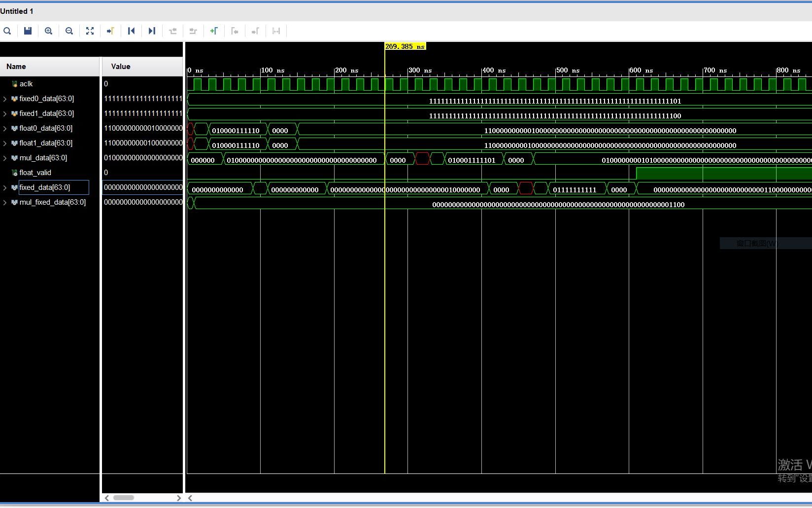Apply Zoom Fit to the waveform
Screen dimensions: 812x508
pos(90,31)
